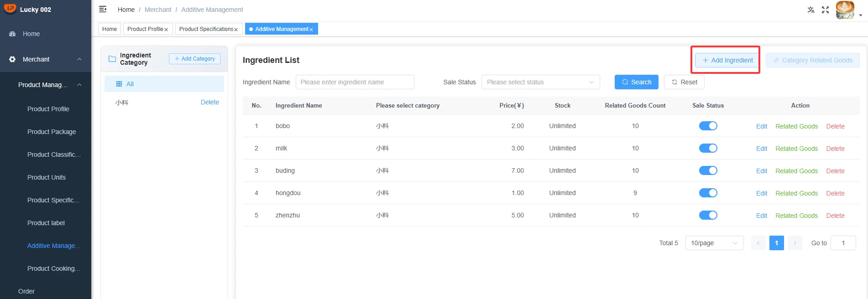Select the All category grid icon
This screenshot has width=868, height=299.
(x=119, y=84)
